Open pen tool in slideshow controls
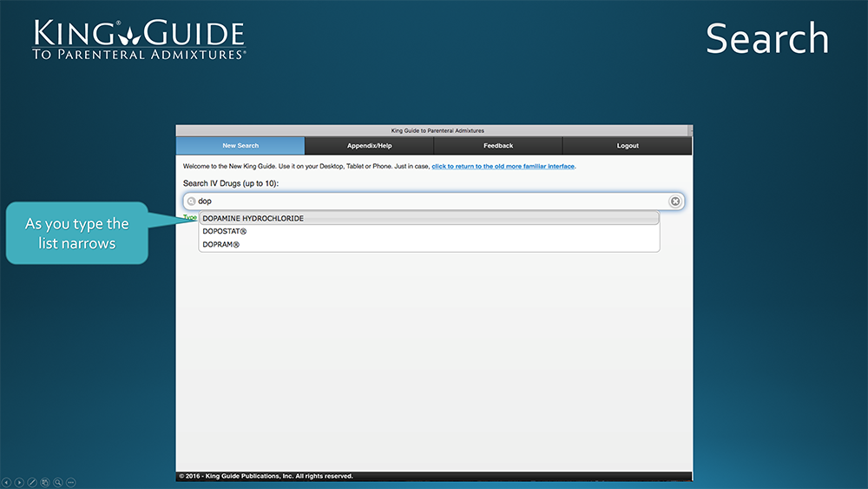This screenshot has height=489, width=868. pos(32,482)
